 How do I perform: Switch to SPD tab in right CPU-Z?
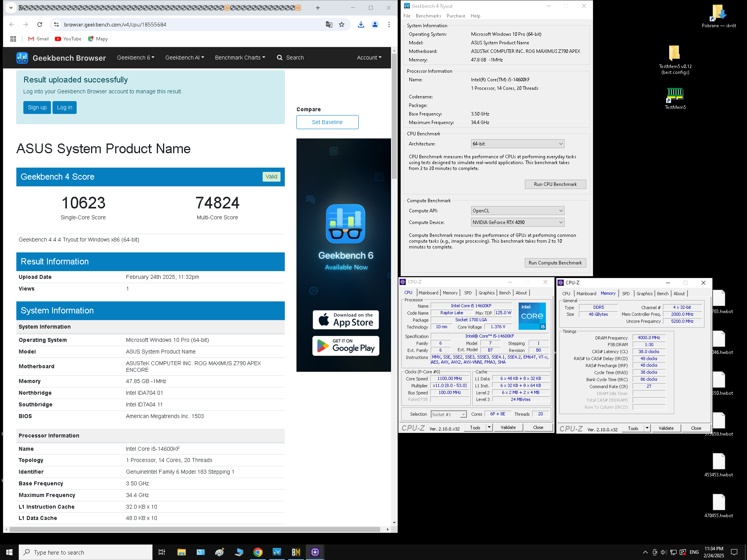coord(626,294)
